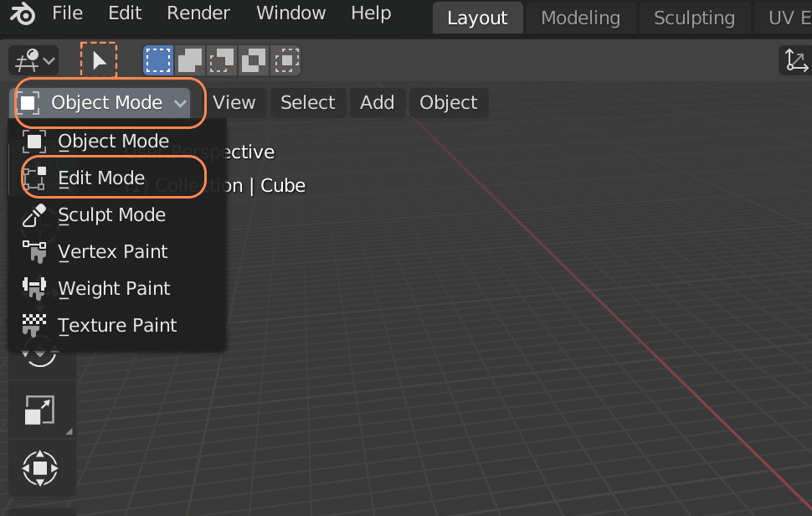Select the Tweak select tool arrow

click(99, 60)
